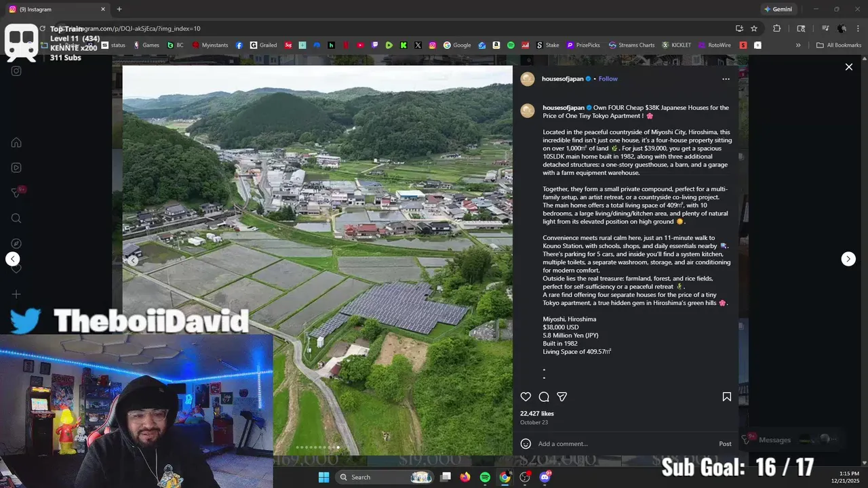Close the Instagram browser tab
Viewport: 868px width, 488px height.
click(103, 9)
